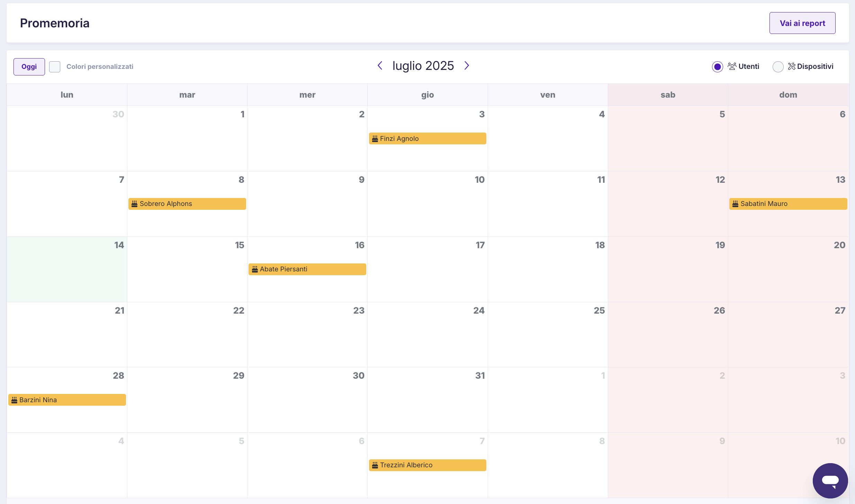The height and width of the screenshot is (504, 855).
Task: Click the cake icon beside Sobrero Alphons
Action: [x=134, y=204]
